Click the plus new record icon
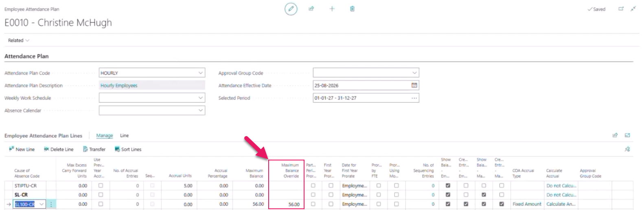Screen dimensions: 644x210 [332, 9]
